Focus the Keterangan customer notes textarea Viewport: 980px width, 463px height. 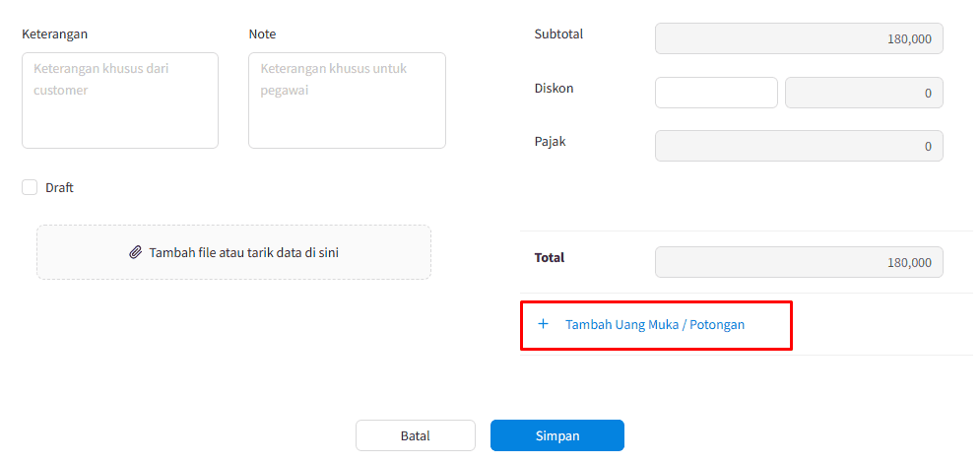(x=120, y=100)
